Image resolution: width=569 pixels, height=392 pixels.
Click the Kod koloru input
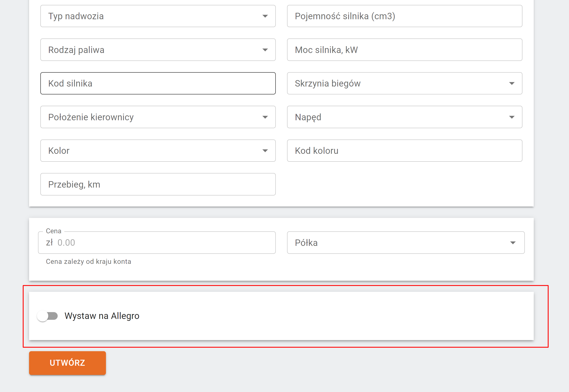[x=404, y=151]
